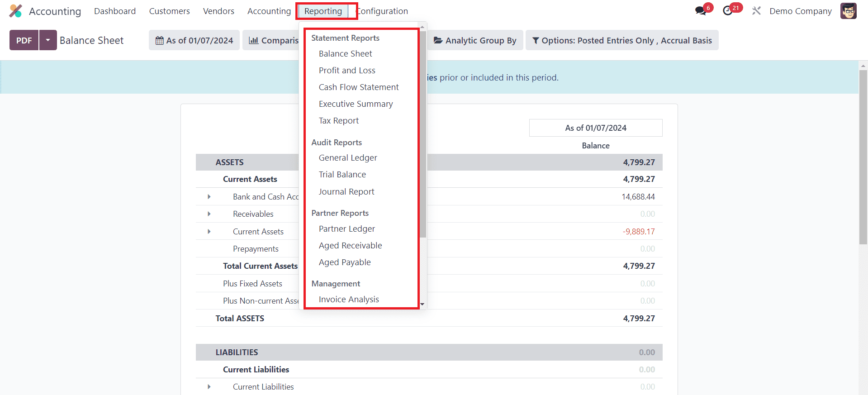Switch company via Demo Company
The width and height of the screenshot is (868, 395).
800,11
